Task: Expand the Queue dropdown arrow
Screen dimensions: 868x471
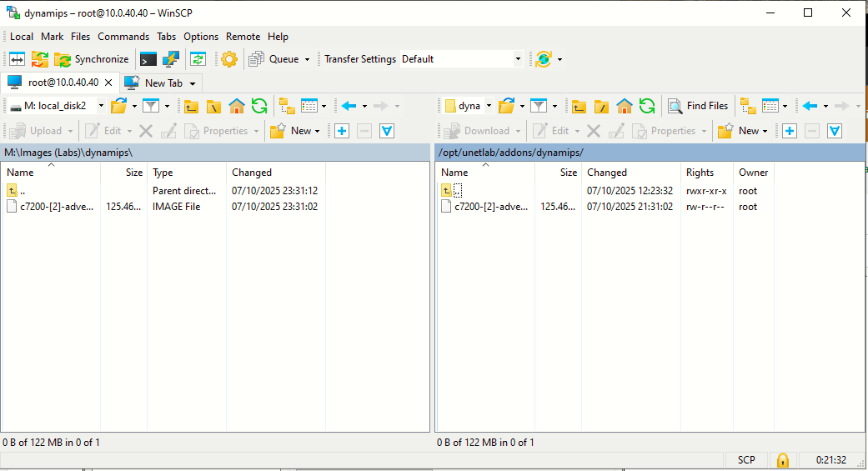Action: click(x=307, y=59)
